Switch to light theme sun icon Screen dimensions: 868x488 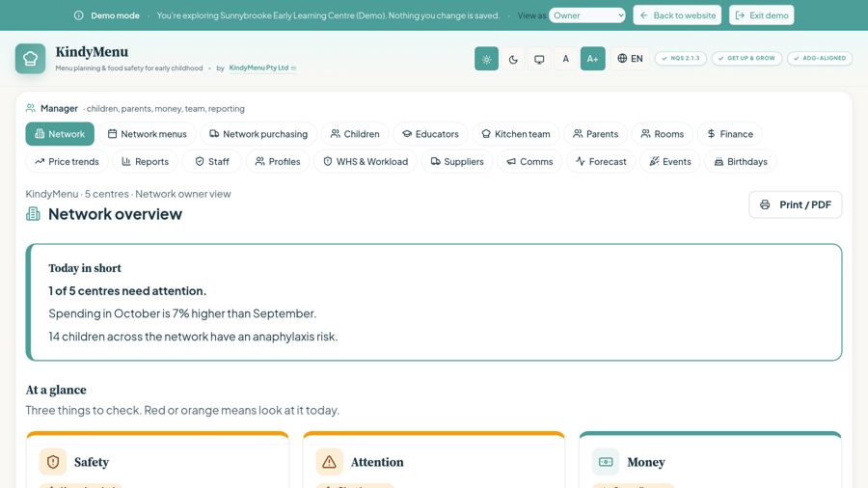point(487,59)
